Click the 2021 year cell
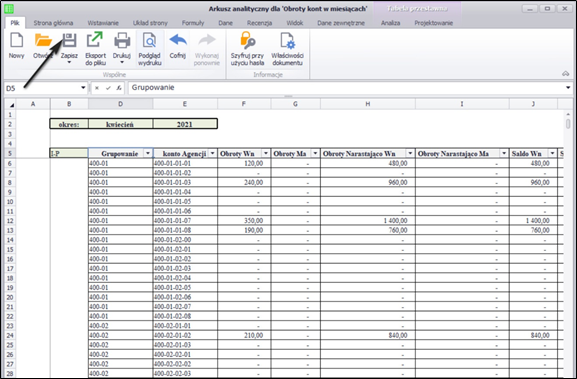Screen dimensions: 577x379 click(185, 124)
